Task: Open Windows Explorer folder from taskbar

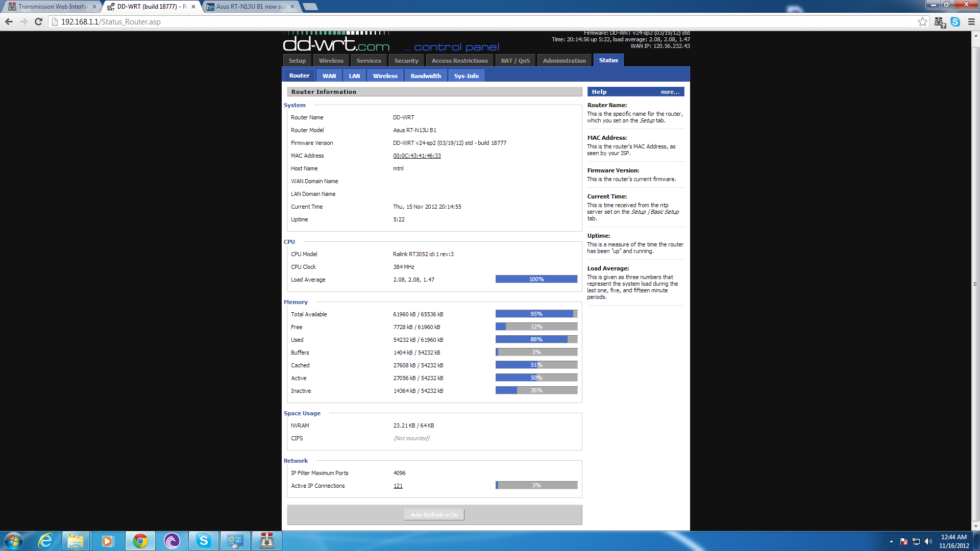Action: pyautogui.click(x=76, y=541)
